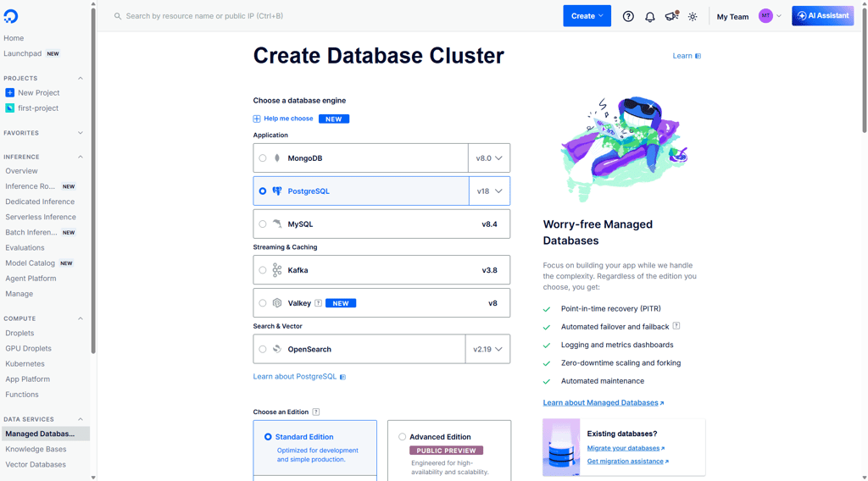This screenshot has height=481, width=868.
Task: Expand the Favorites section
Action: tap(81, 133)
